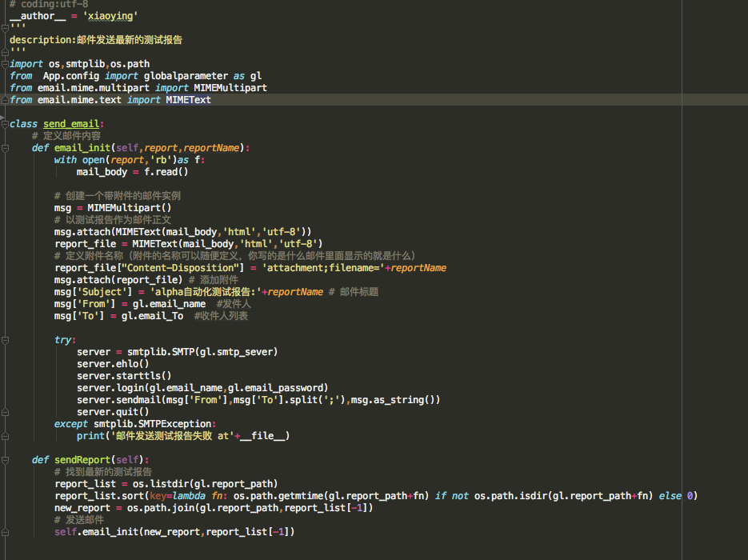Click the '邮件发送测试报告失败 at' string

click(x=173, y=436)
